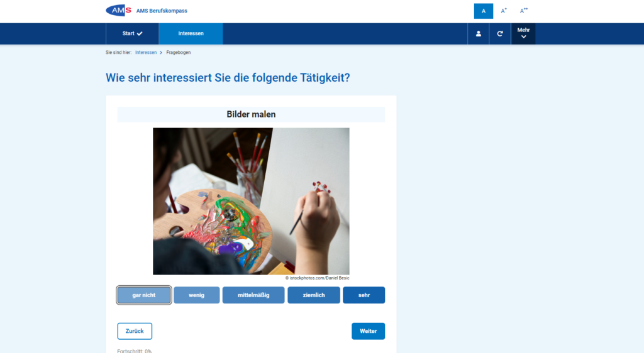
Task: Select normal font size A
Action: (x=484, y=11)
